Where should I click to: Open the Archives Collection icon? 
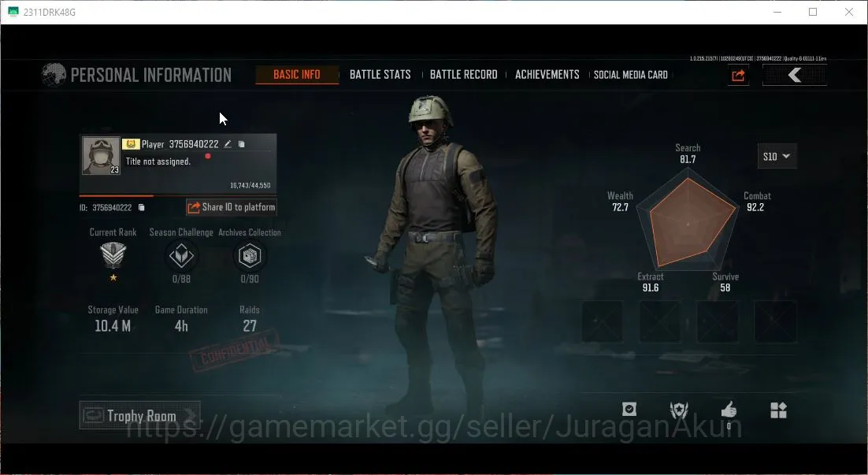pyautogui.click(x=249, y=256)
